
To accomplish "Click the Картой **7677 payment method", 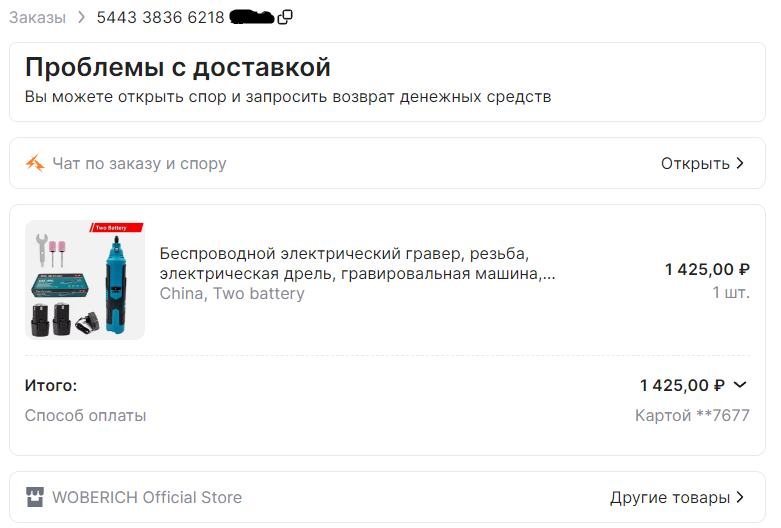I will [x=692, y=415].
